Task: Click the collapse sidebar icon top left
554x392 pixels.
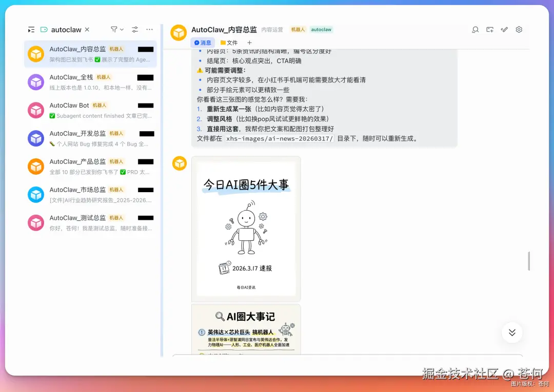Action: click(31, 29)
